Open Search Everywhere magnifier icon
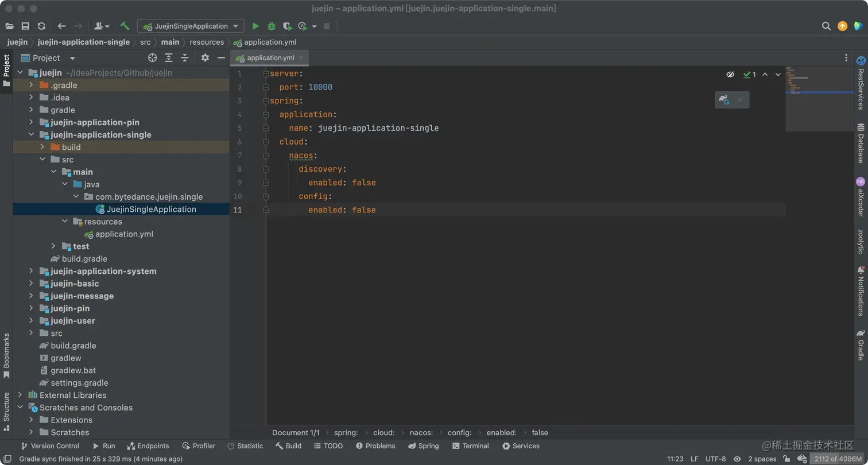Image resolution: width=868 pixels, height=465 pixels. (826, 26)
